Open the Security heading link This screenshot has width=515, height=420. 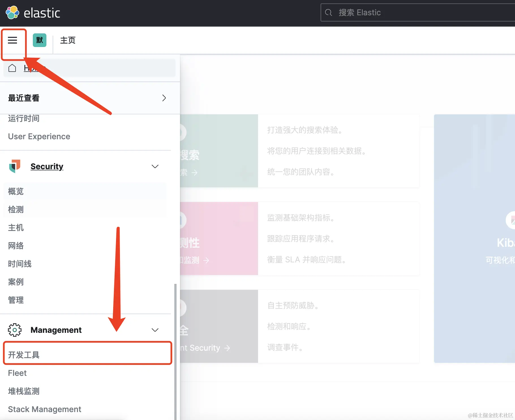point(47,166)
